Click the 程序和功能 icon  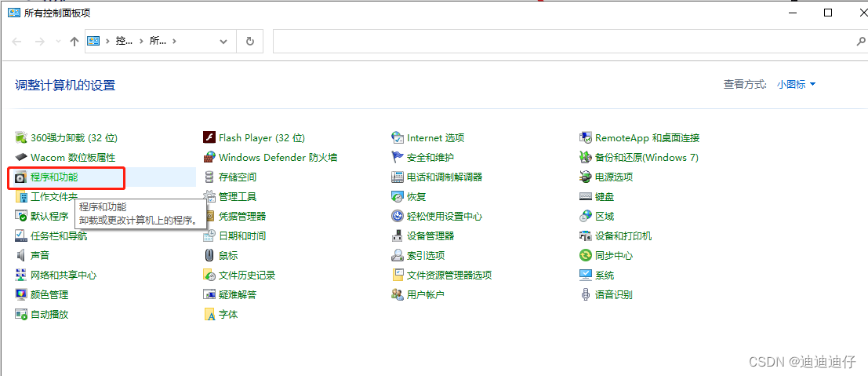tap(21, 177)
